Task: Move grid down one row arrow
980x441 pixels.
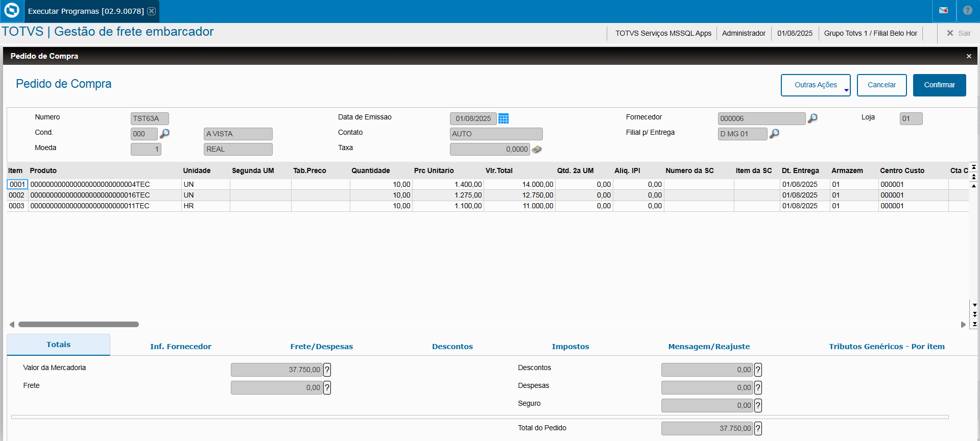Action: 974,305
